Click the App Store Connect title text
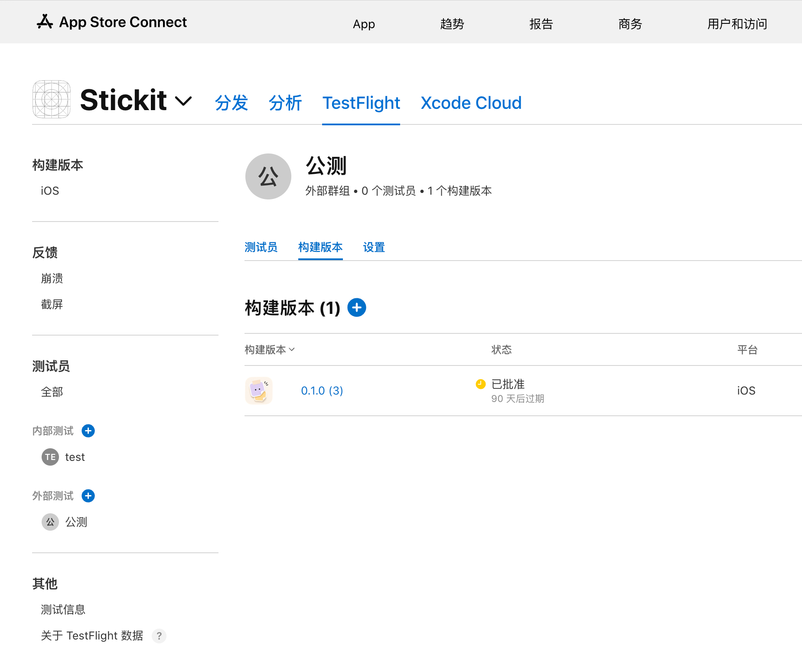802x672 pixels. (123, 22)
